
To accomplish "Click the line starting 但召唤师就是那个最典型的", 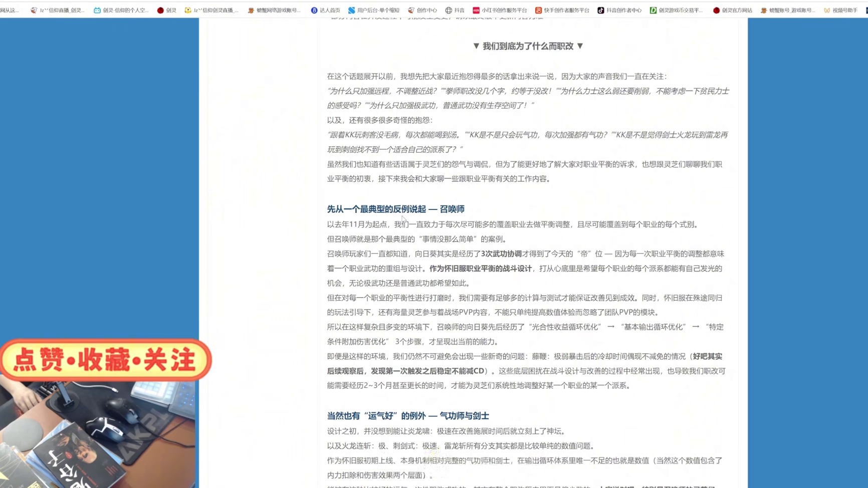I will point(418,239).
